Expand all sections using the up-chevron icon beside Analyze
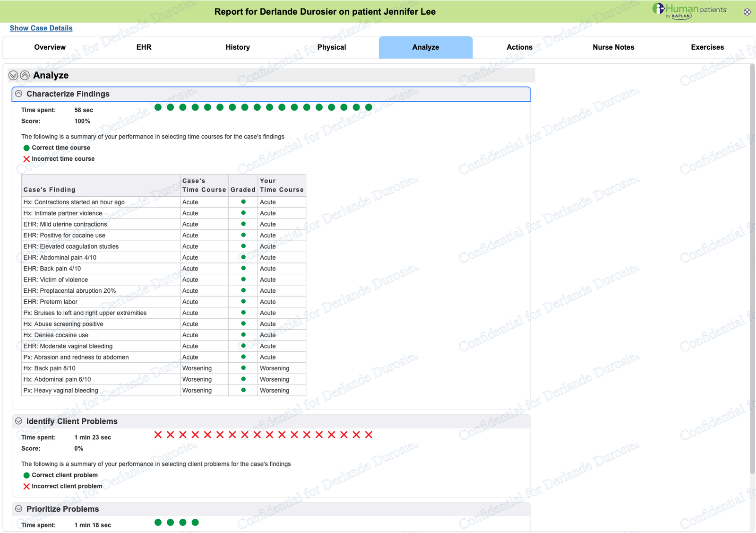 point(25,75)
